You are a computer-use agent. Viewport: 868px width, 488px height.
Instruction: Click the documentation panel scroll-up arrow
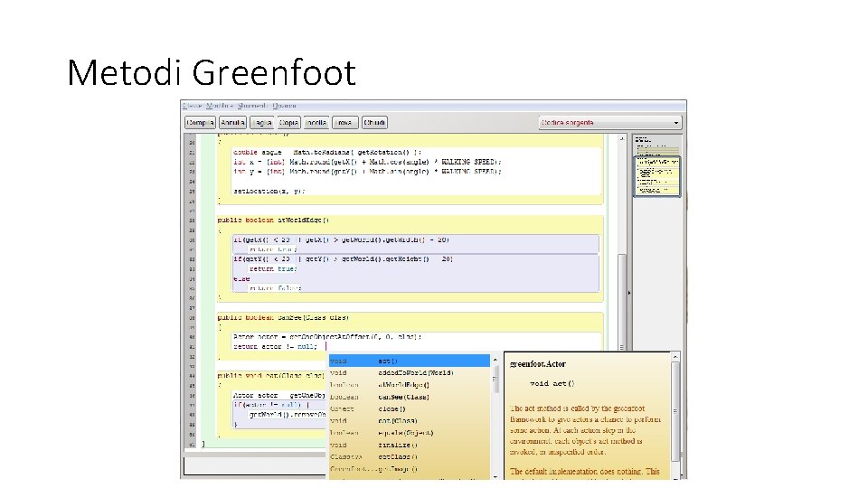pyautogui.click(x=675, y=358)
